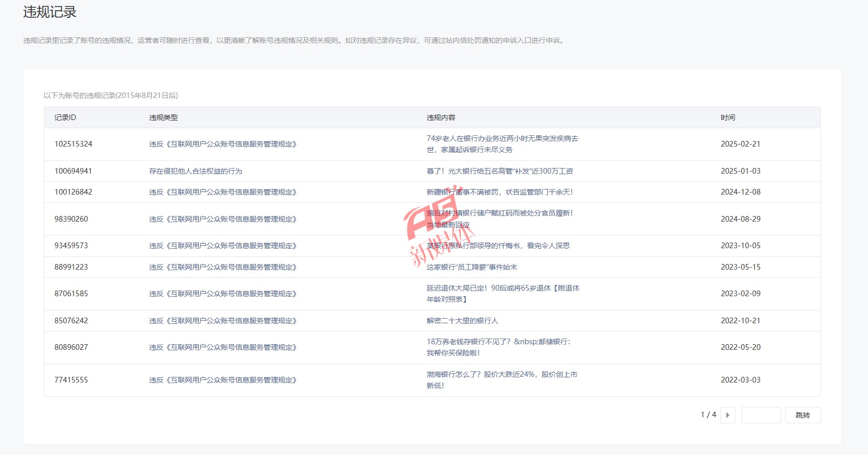Open the 74岁老人在银行办业务 article link

[x=502, y=144]
